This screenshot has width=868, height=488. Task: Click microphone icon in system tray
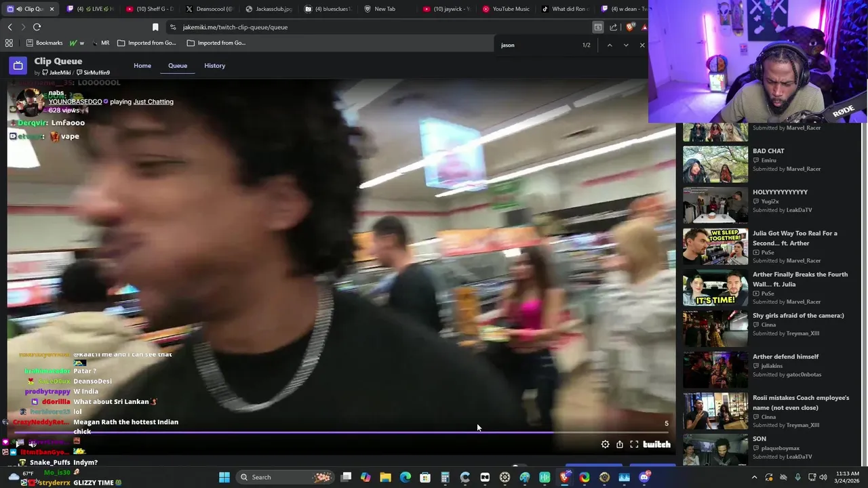[797, 477]
